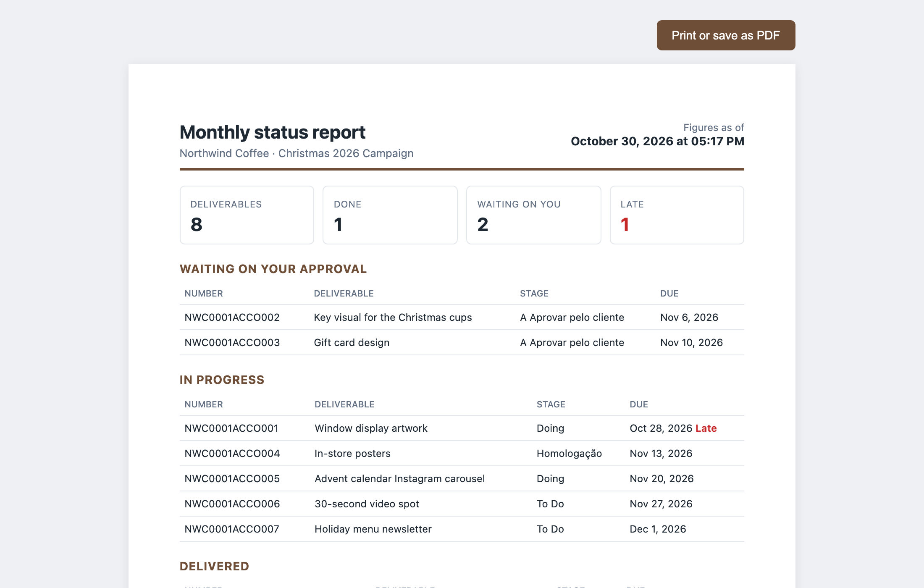Select the Gift card design deliverable
The width and height of the screenshot is (924, 588).
pos(352,343)
